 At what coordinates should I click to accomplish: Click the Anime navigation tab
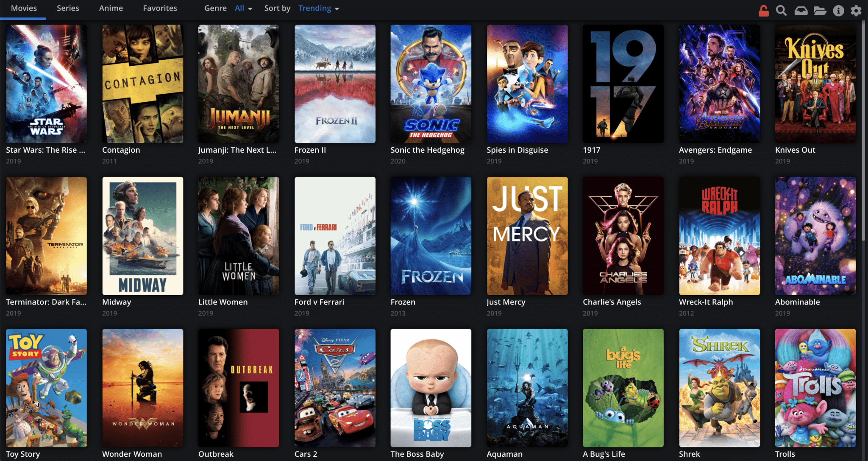111,8
